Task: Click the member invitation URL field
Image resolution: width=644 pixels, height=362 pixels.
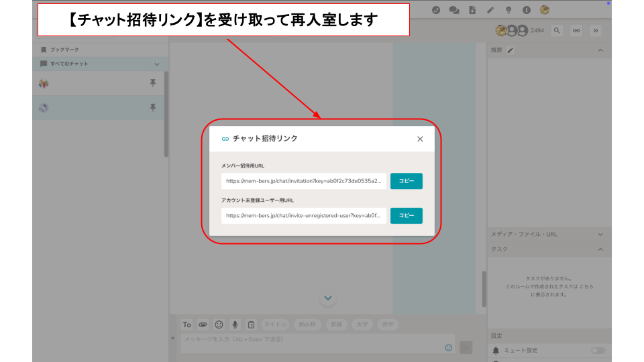Action: (x=303, y=181)
